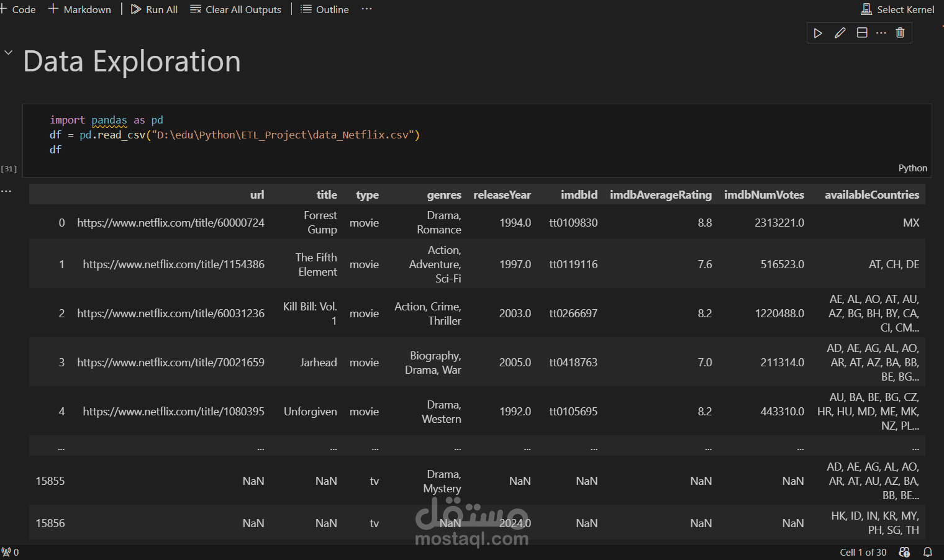The height and width of the screenshot is (560, 944).
Task: Click the genres column header
Action: 444,195
